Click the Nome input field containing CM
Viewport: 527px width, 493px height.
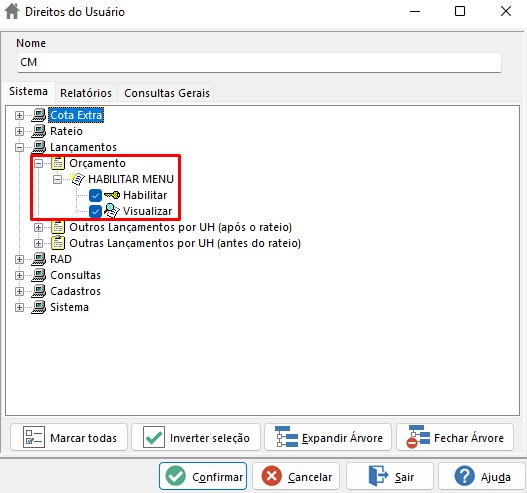[x=259, y=62]
